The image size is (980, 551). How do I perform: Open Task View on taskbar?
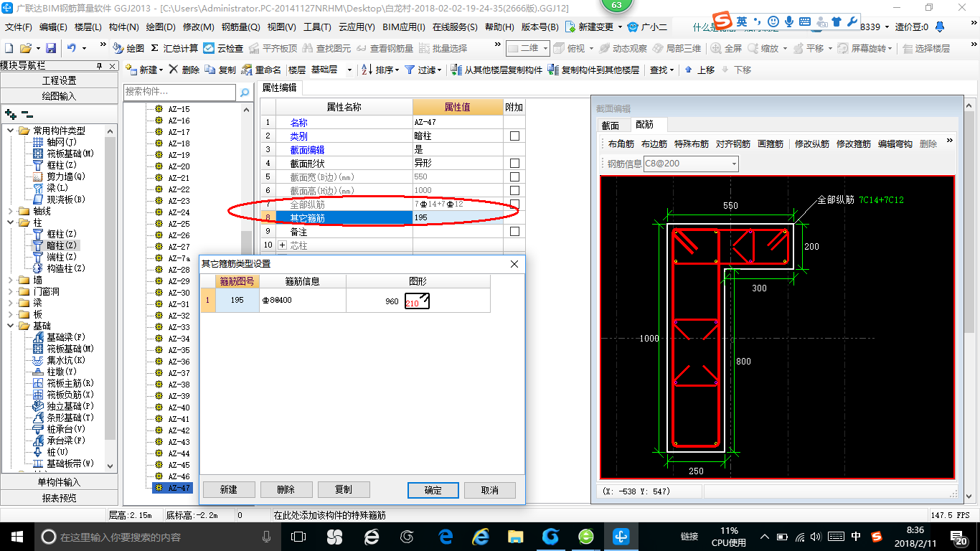pos(298,536)
